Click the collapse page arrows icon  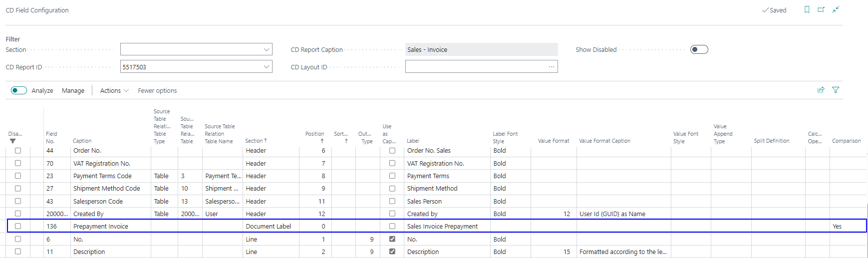coord(836,9)
